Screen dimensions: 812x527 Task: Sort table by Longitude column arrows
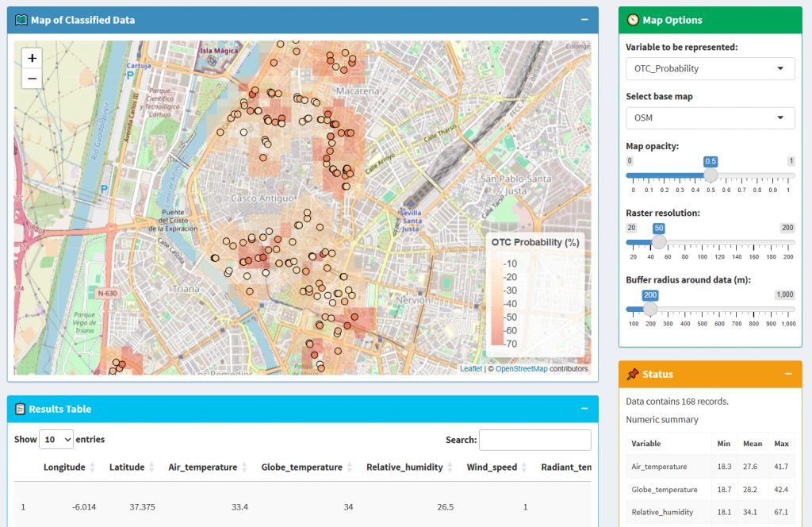[92, 467]
